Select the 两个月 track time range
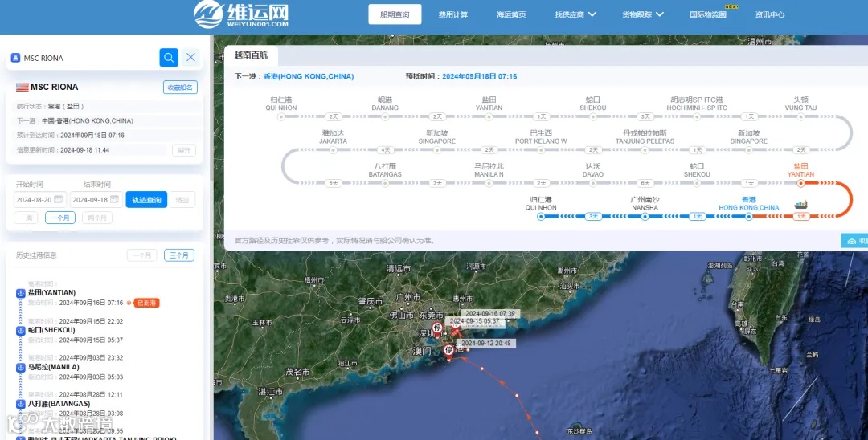Image resolution: width=868 pixels, height=440 pixels. point(97,218)
